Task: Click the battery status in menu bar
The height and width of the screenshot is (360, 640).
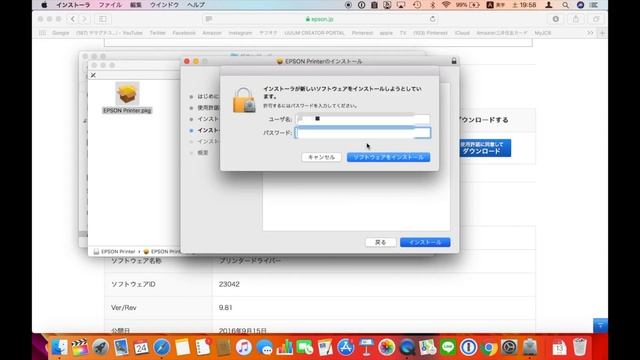Action: (468, 5)
